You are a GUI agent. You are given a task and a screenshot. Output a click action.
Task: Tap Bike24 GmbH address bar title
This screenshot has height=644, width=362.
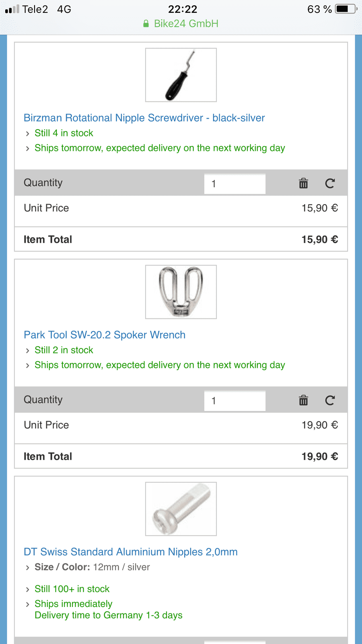coord(186,24)
